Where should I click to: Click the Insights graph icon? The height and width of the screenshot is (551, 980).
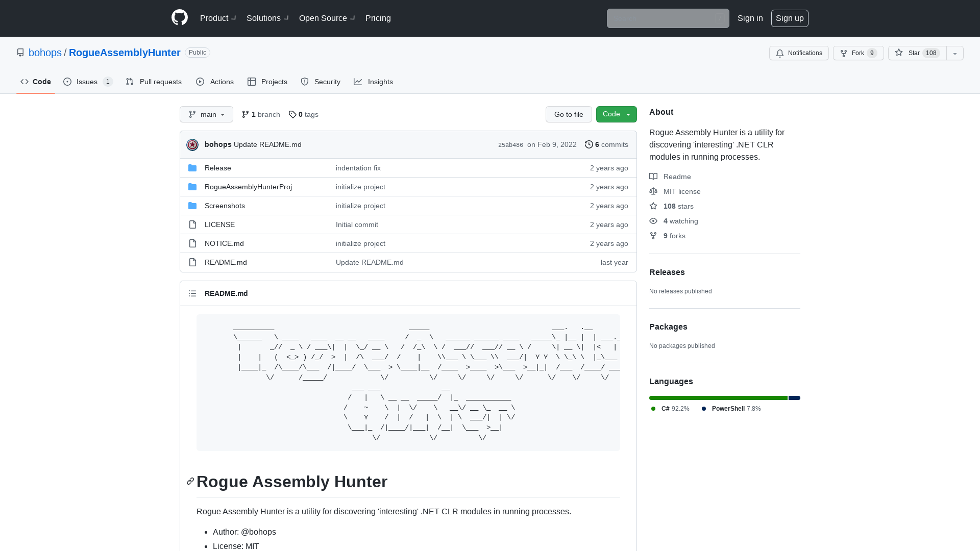358,82
